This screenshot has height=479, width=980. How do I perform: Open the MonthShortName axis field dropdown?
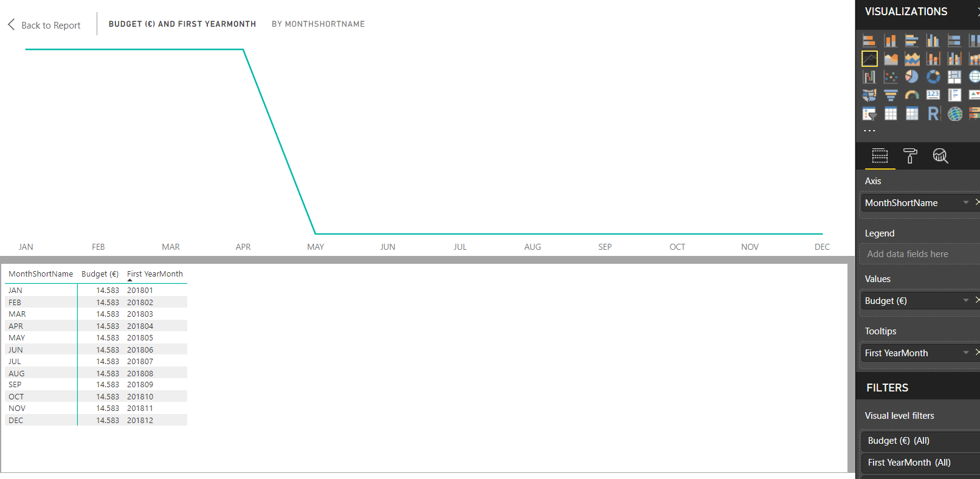(966, 202)
